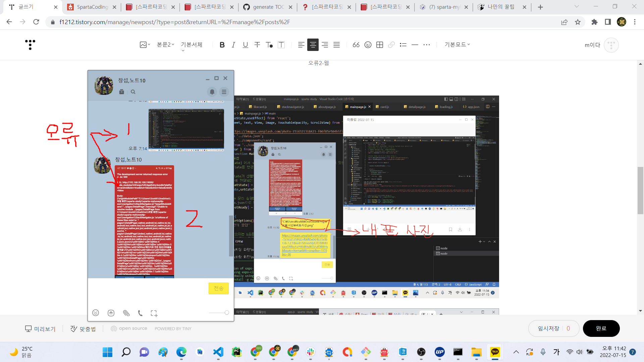Open the image insert dropdown in editor toolbar
Viewport: 644px width, 362px height.
145,45
